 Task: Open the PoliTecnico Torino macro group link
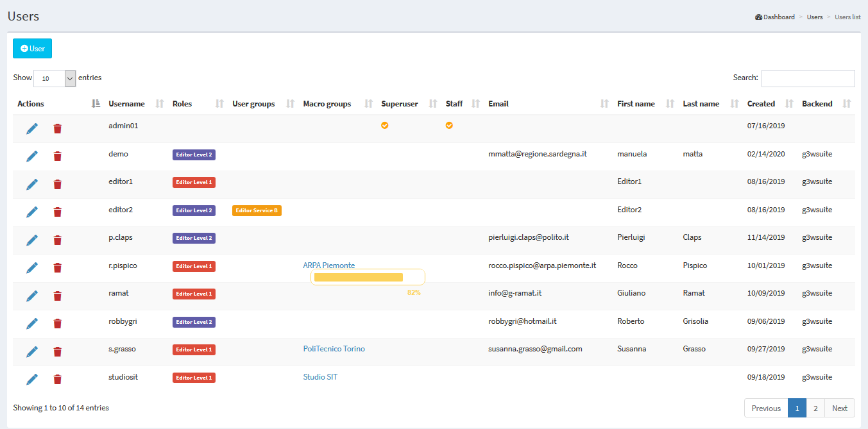click(334, 349)
